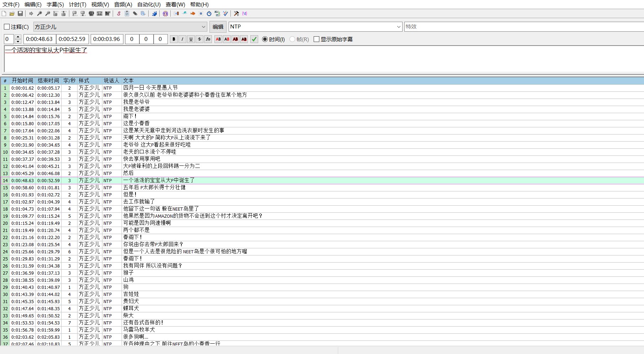Toggle strikethrough formatting S button
Viewport: 644px width, 354px height.
coord(199,39)
